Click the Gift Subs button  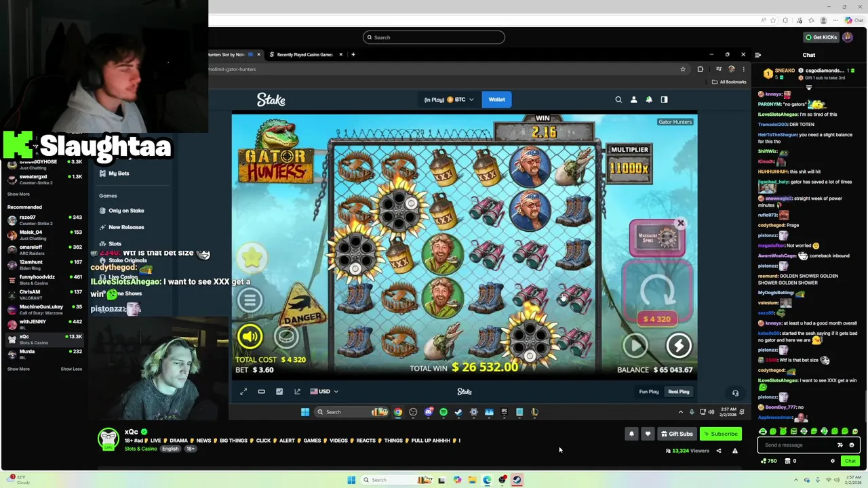[x=676, y=434]
